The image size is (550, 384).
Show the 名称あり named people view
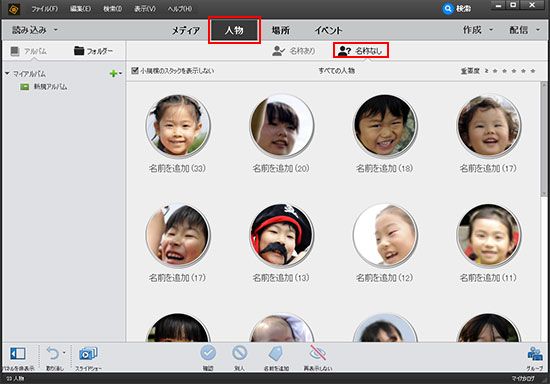294,51
